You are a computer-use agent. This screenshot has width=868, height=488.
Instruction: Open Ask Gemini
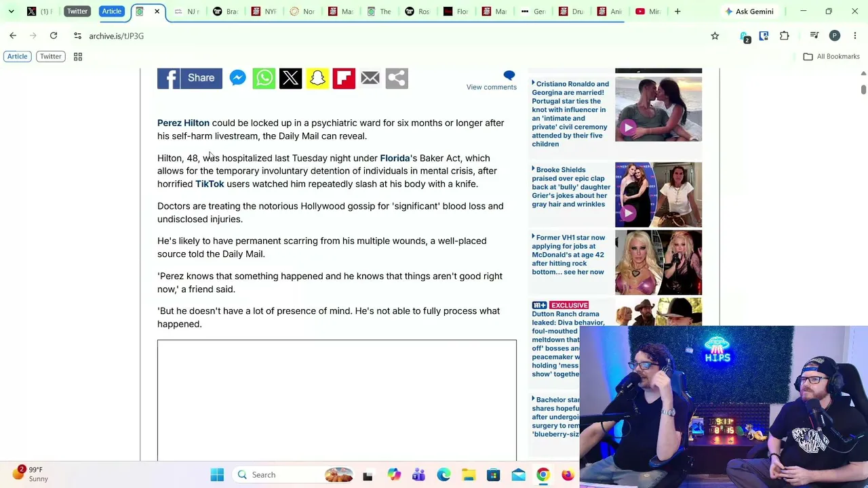[749, 12]
